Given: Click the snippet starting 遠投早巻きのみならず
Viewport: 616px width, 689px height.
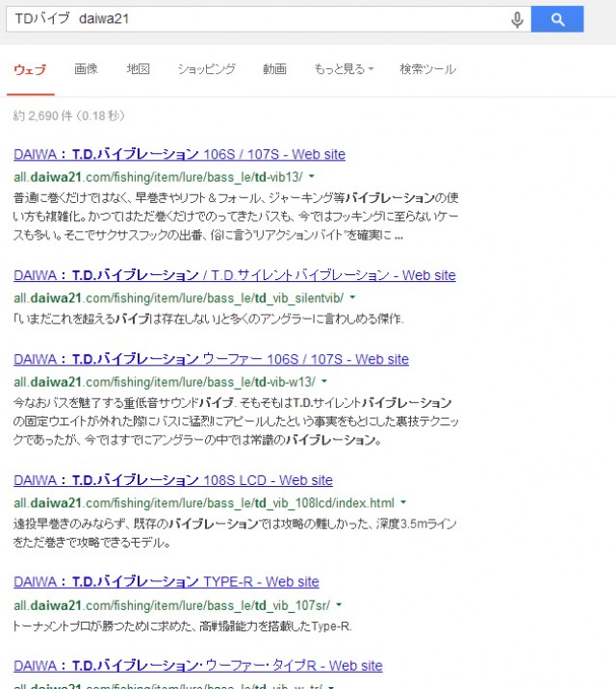Looking at the screenshot, I should 235,533.
